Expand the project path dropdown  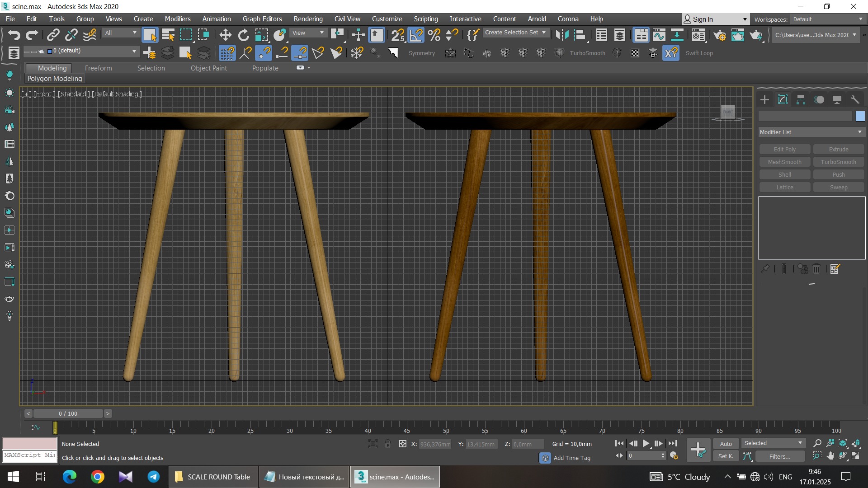(815, 35)
